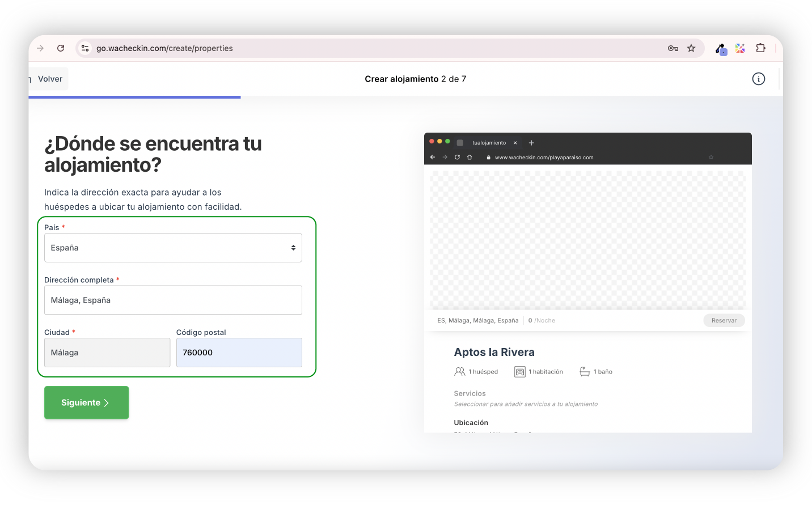The image size is (812, 505).
Task: Open the saved passwords key icon
Action: [673, 48]
